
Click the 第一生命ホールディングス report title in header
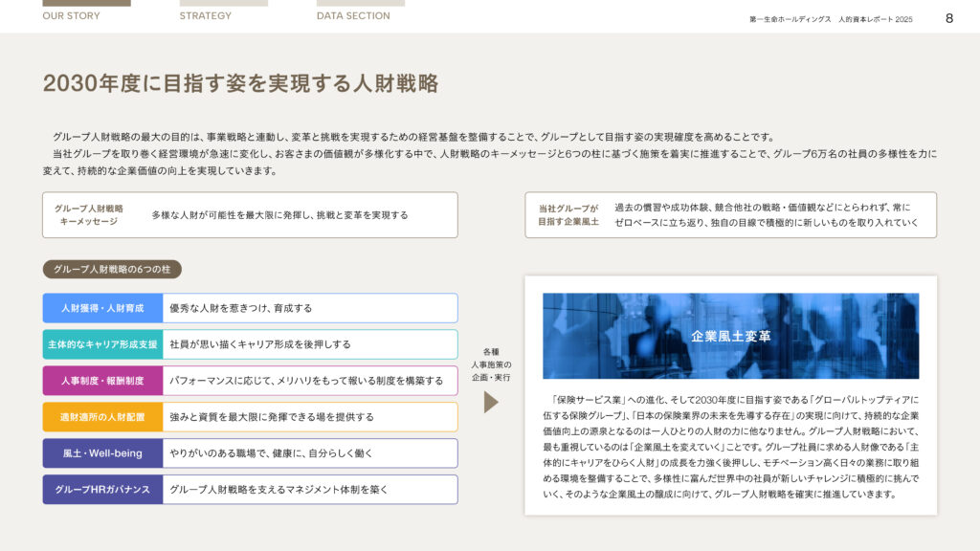(x=831, y=19)
